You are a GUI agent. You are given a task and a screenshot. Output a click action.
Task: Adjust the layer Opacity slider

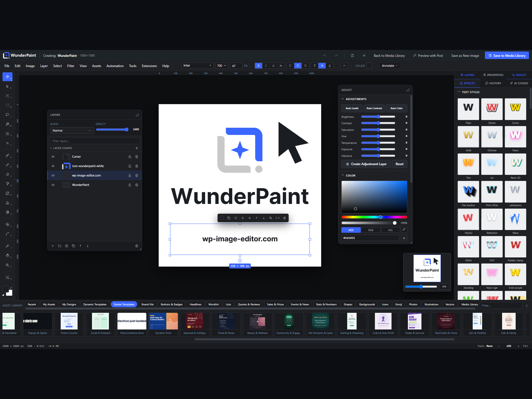pyautogui.click(x=112, y=129)
